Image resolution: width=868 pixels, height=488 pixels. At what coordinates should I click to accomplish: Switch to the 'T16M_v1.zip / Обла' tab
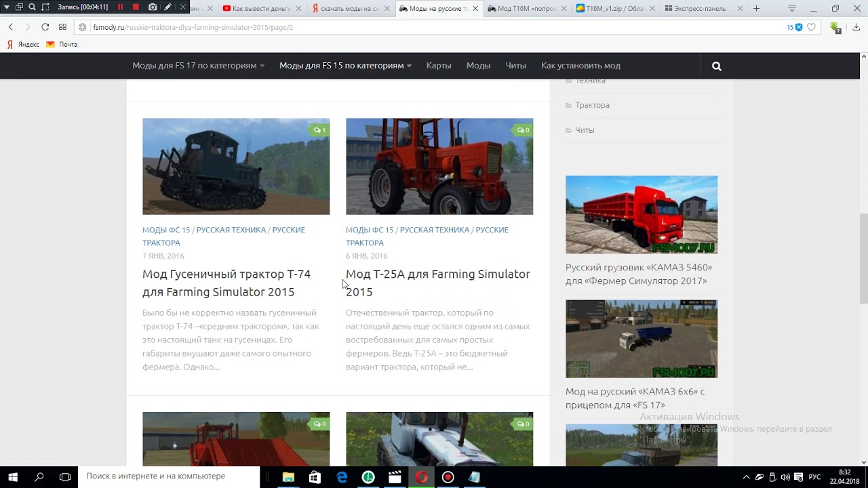point(615,9)
